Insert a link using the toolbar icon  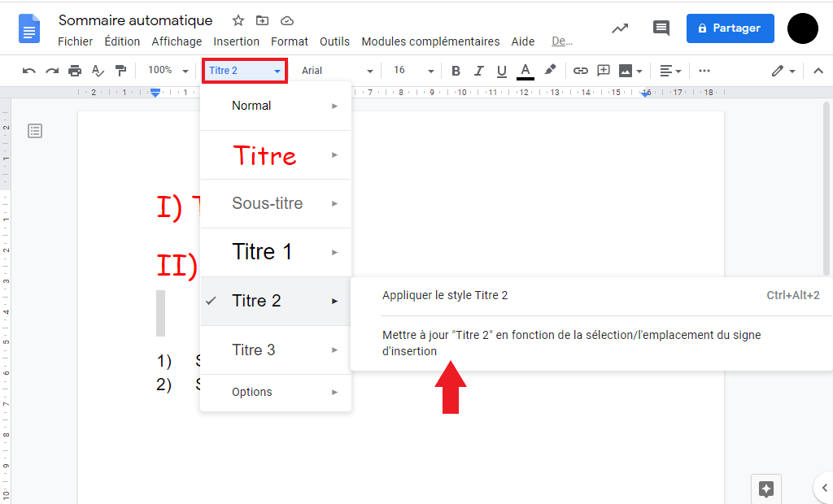tap(581, 71)
